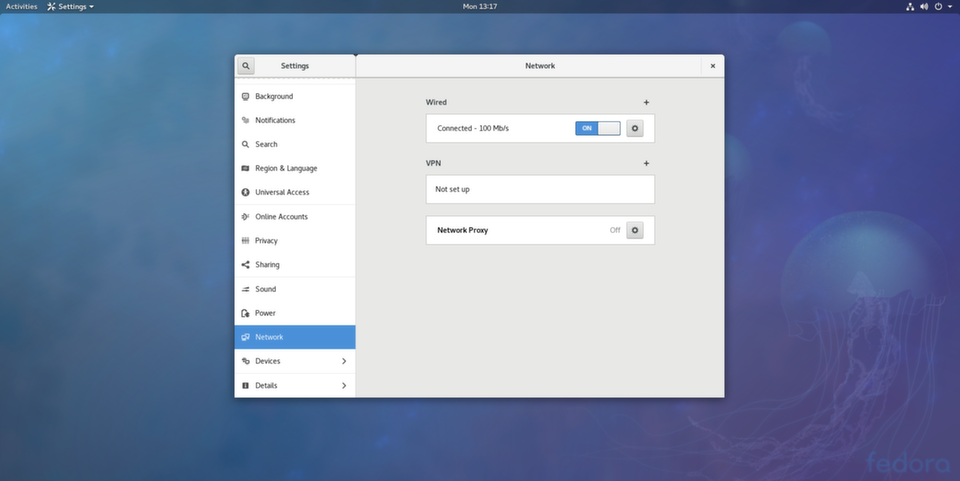This screenshot has height=481, width=960.
Task: Click the Wired section heading
Action: coord(436,102)
